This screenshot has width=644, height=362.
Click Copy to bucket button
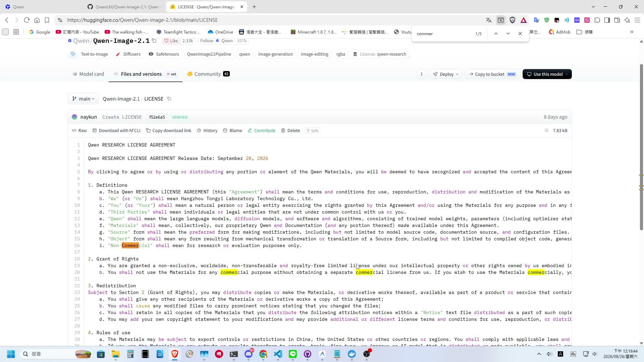[492, 74]
